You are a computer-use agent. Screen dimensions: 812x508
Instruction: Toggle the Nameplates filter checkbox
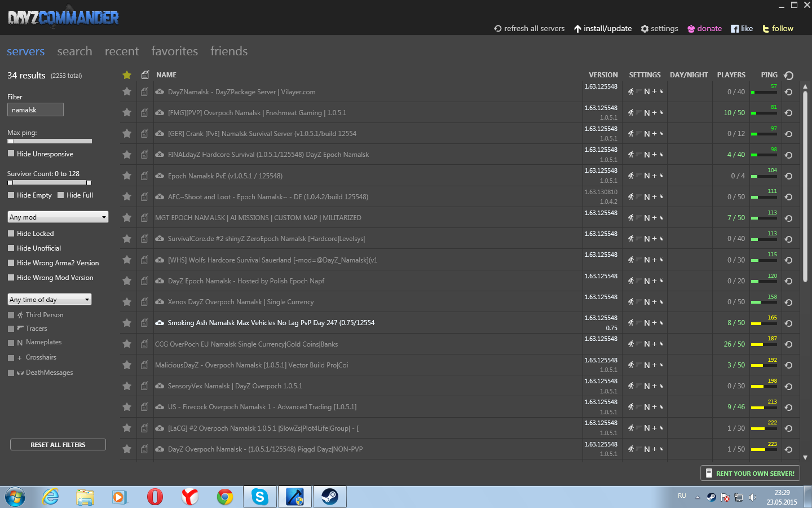point(11,343)
